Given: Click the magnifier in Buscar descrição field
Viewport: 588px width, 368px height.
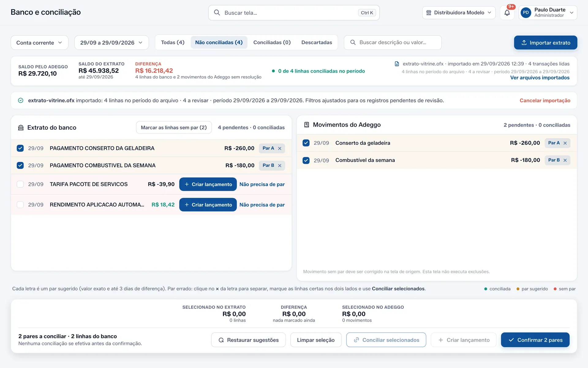Looking at the screenshot, I should pos(353,42).
